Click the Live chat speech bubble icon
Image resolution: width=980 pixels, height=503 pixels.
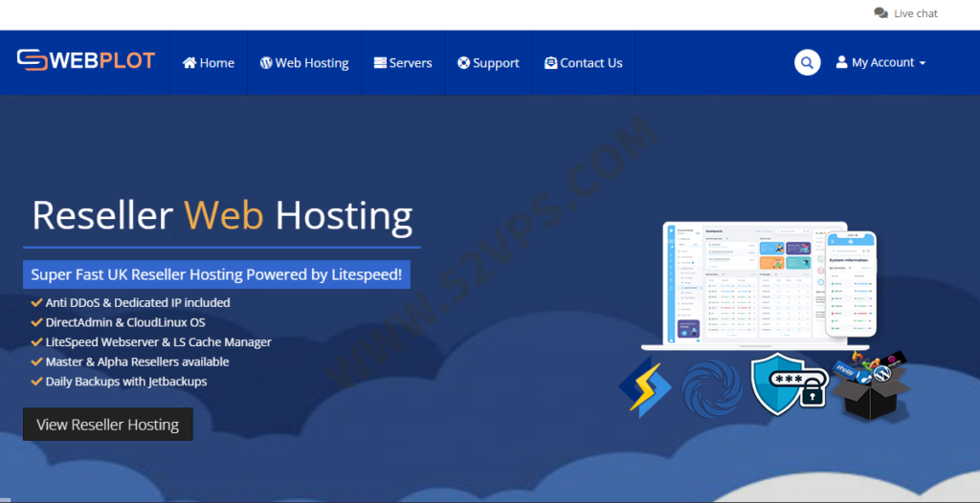880,13
